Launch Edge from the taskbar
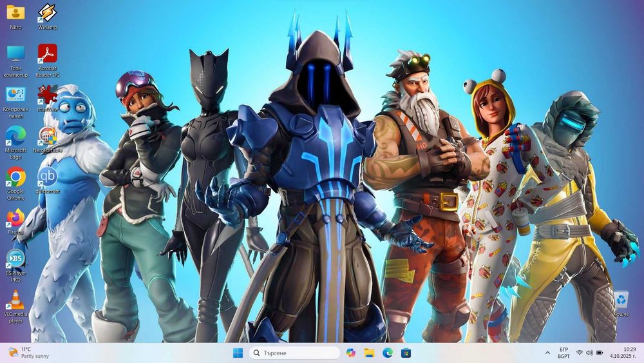 point(387,353)
